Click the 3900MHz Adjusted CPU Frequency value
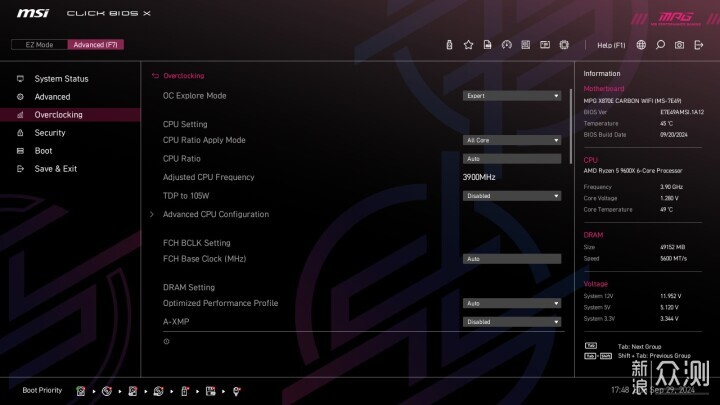The width and height of the screenshot is (720, 405). click(x=479, y=177)
